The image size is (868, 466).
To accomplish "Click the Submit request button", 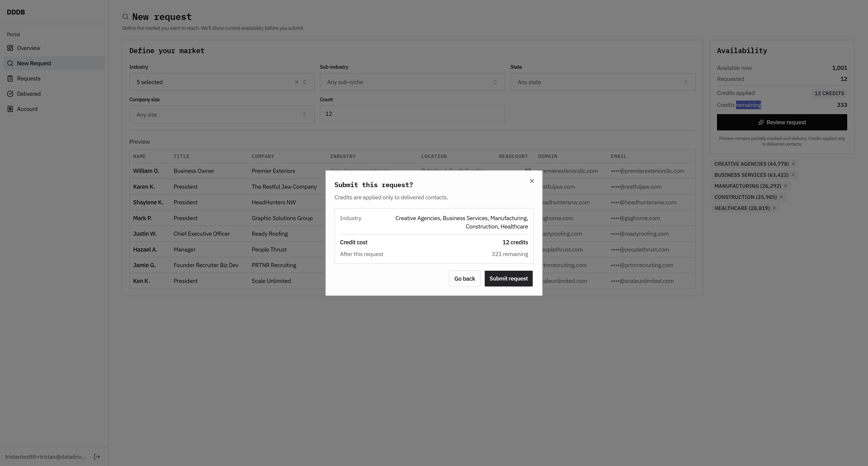I will 508,278.
